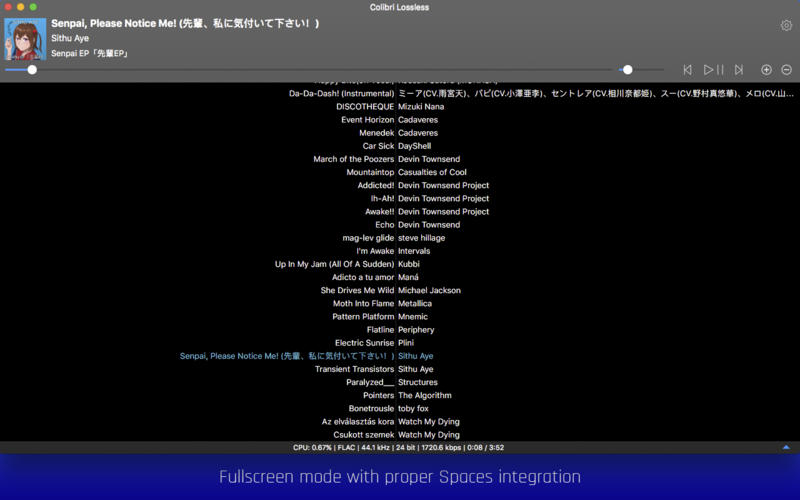Click artist Mizuki Nana in list
Screen dimensions: 800x500
tap(421, 107)
